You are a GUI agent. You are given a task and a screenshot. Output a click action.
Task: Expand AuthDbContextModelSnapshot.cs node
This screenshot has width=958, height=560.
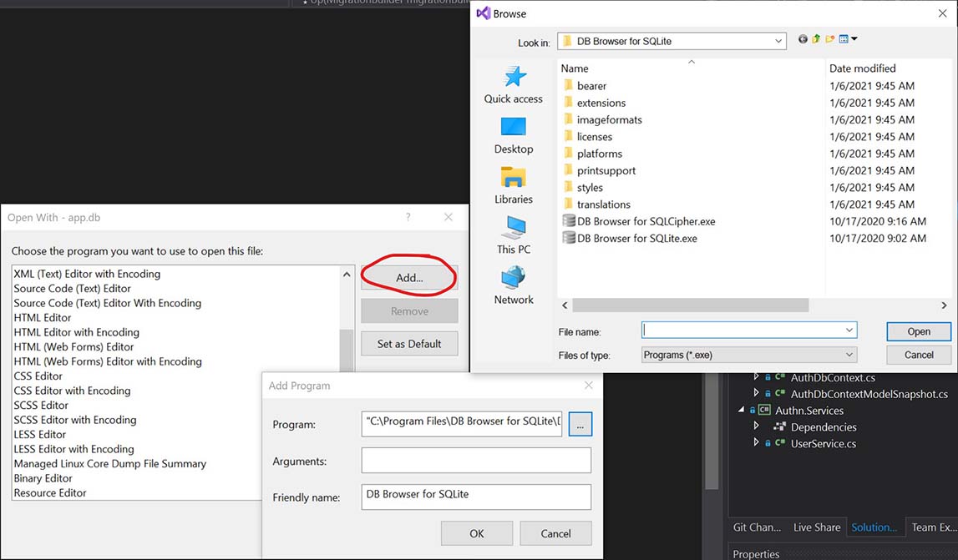click(x=757, y=393)
